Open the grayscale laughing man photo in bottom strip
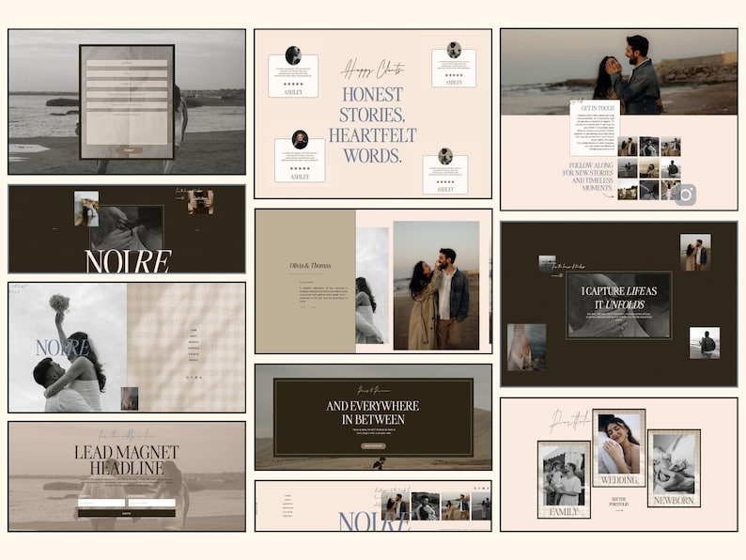This screenshot has width=746, height=560. pos(426,506)
